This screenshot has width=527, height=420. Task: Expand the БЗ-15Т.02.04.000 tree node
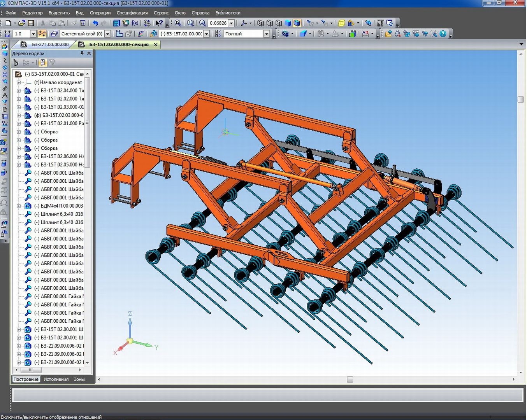pyautogui.click(x=18, y=91)
